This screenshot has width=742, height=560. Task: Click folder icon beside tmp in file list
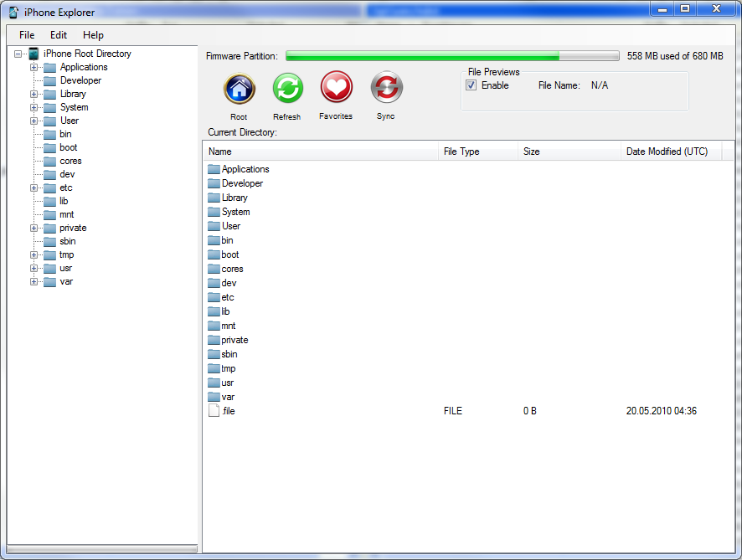214,368
